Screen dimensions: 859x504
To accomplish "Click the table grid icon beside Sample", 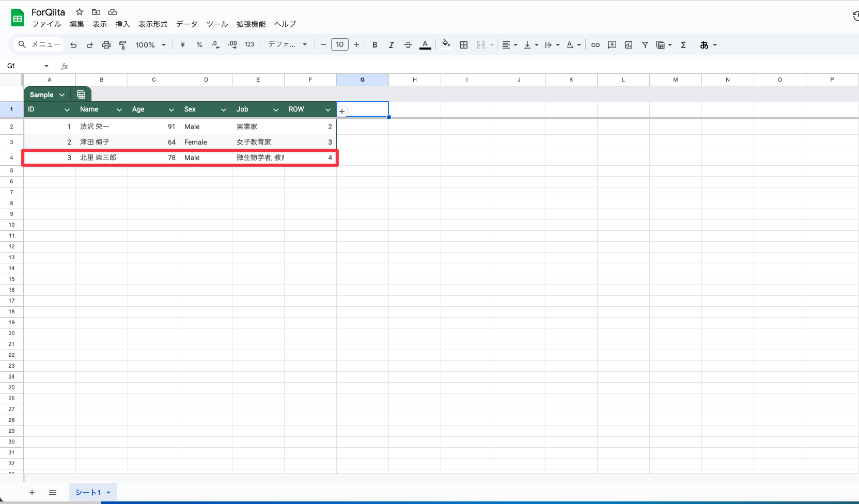I will tap(81, 94).
